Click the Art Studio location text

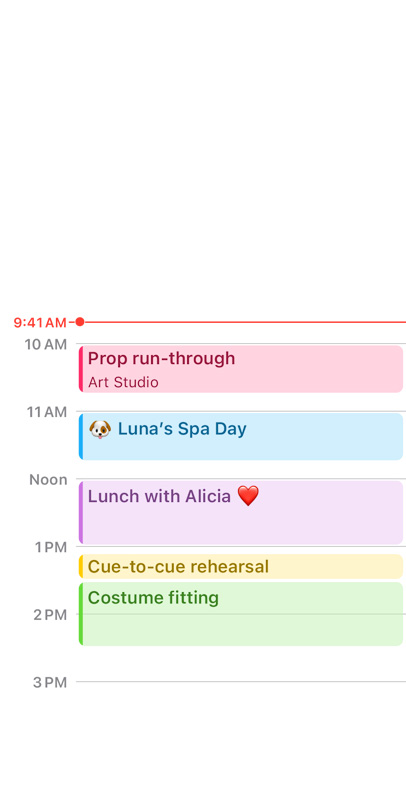(123, 383)
